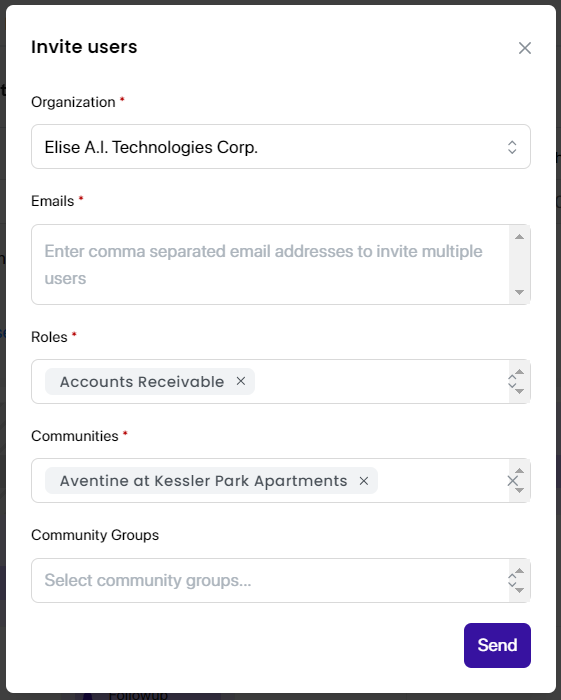Click the Emails textarea scroll-up arrow
Viewport: 561px width, 700px height.
click(x=519, y=237)
